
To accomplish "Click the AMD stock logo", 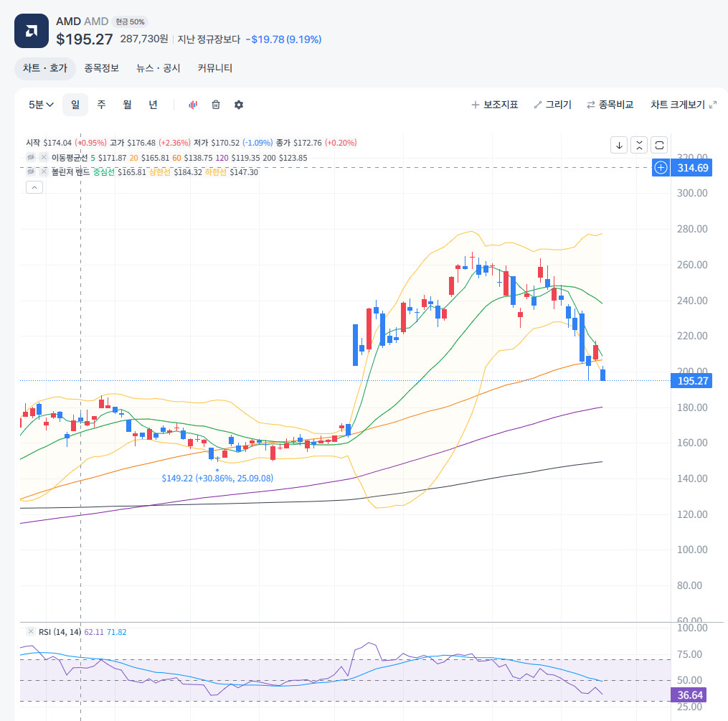I will (x=32, y=31).
